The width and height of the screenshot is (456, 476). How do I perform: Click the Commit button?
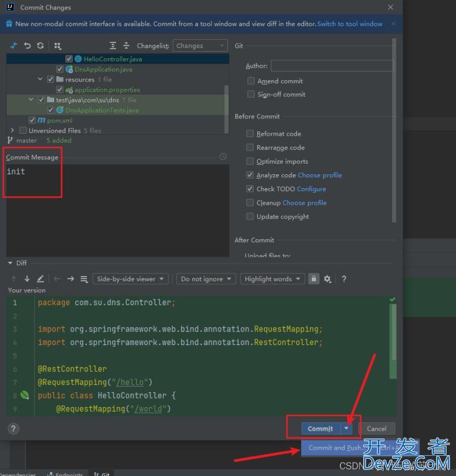pos(321,428)
